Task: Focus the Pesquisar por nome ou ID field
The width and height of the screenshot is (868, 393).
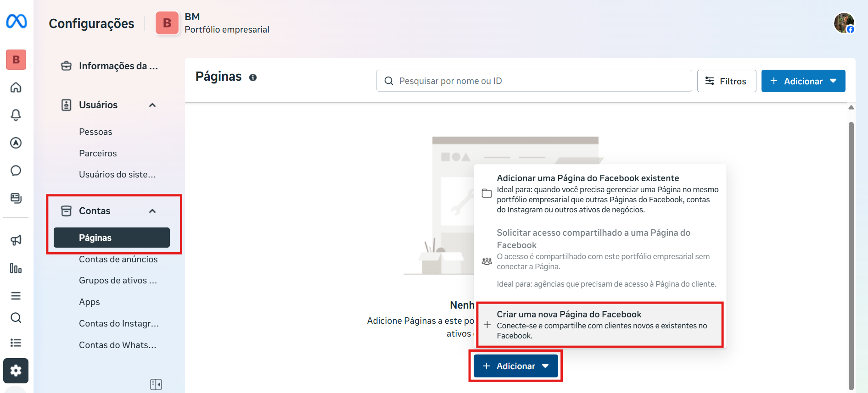Action: point(534,81)
